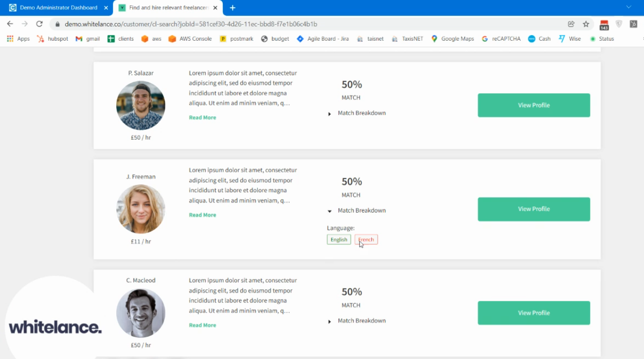Close the Find and hire freelancers tab
Screen dimensions: 644x359
click(215, 8)
